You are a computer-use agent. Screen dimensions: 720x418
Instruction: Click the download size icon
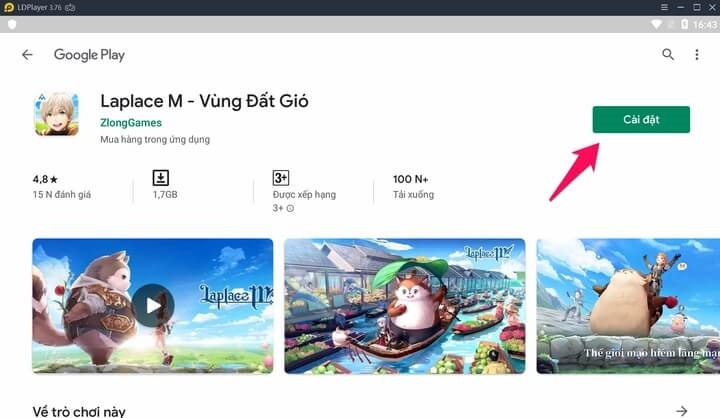coord(161,178)
